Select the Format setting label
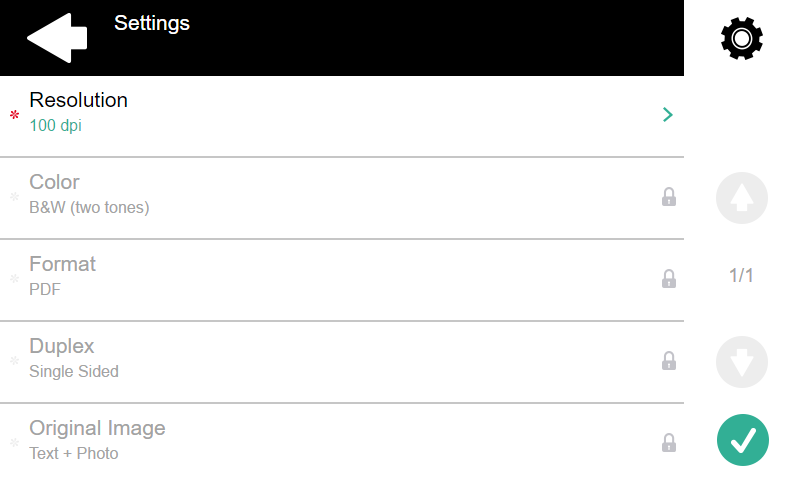Screen dimensions: 798x479 click(x=63, y=265)
